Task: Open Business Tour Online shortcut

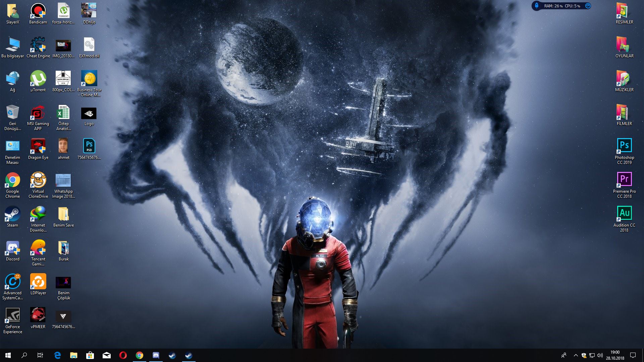Action: (89, 83)
